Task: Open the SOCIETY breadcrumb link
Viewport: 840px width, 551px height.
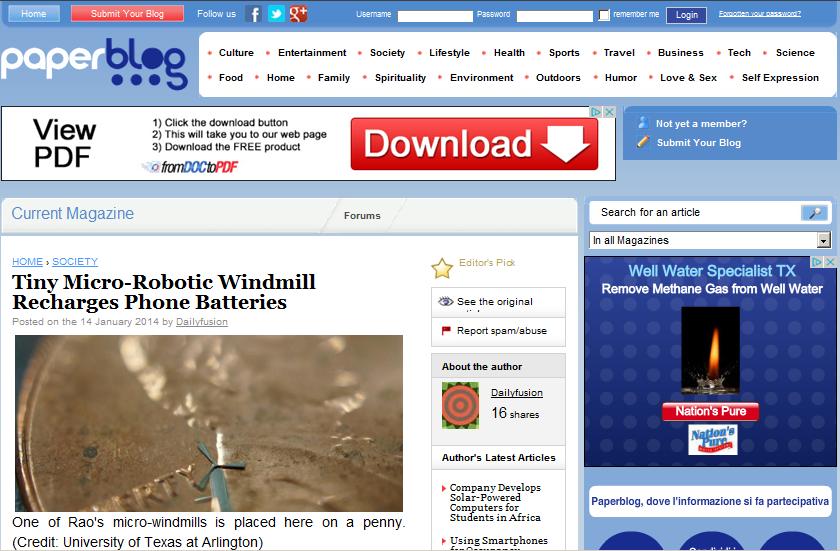Action: [x=75, y=262]
